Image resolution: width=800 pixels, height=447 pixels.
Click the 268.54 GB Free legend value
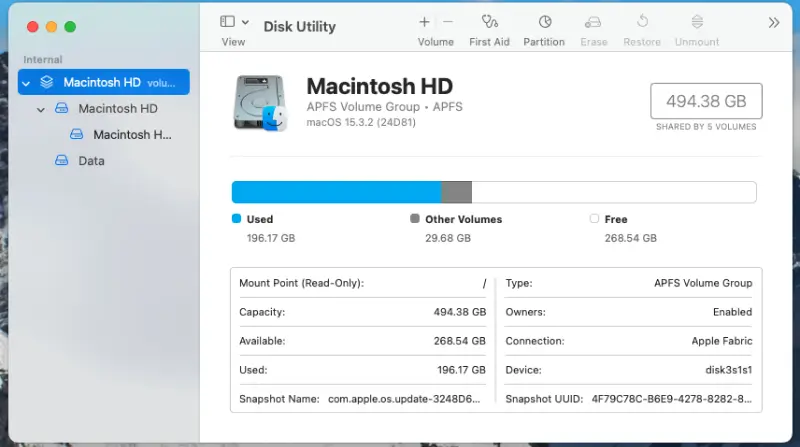631,238
